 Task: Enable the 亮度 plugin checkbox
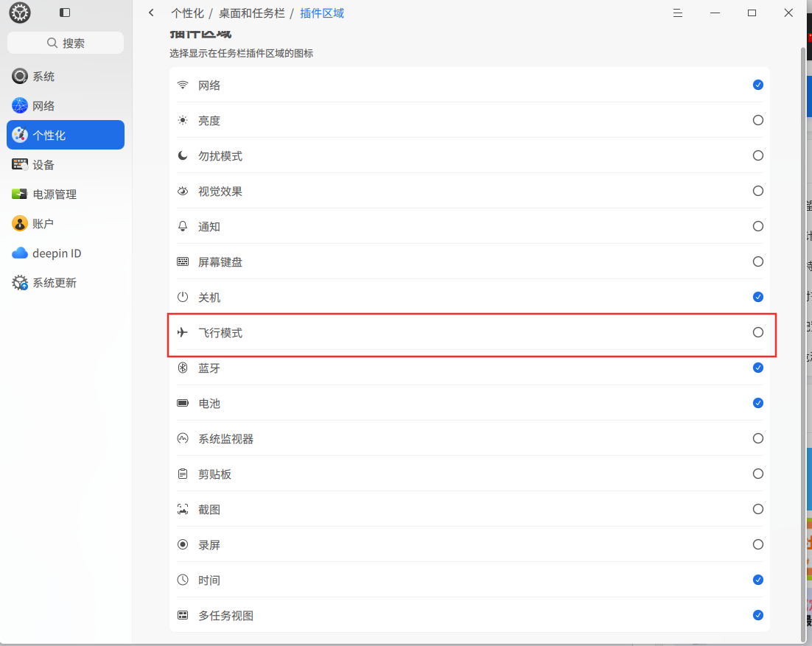coord(757,120)
